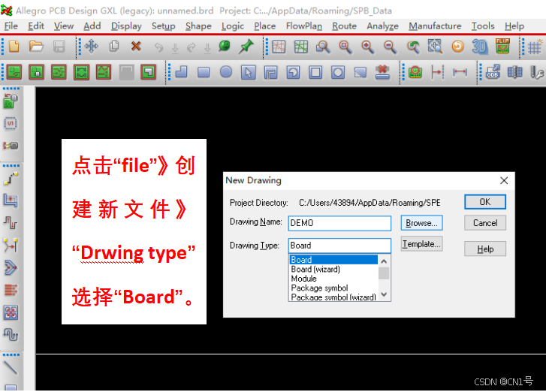Open the Manufacture menu
546x392 pixels.
coord(435,26)
